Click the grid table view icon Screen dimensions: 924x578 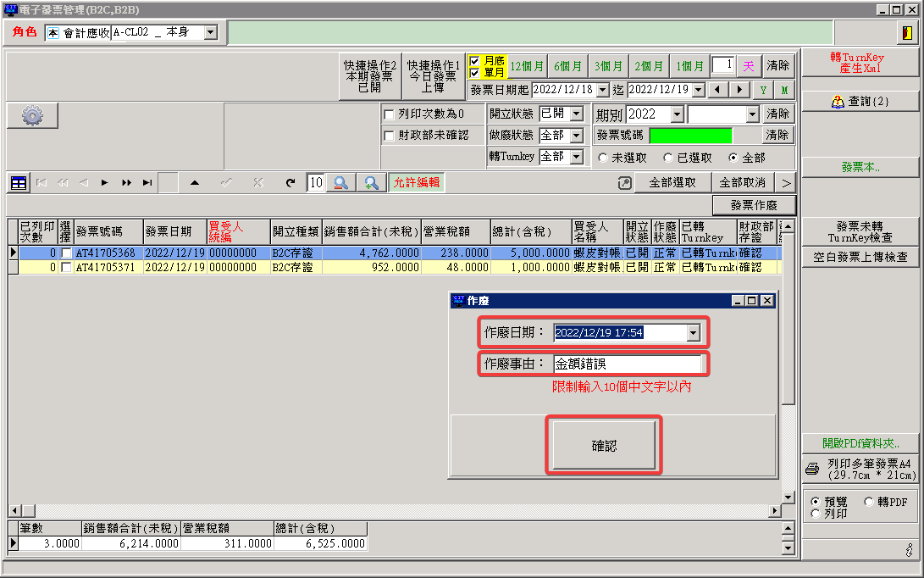(19, 182)
